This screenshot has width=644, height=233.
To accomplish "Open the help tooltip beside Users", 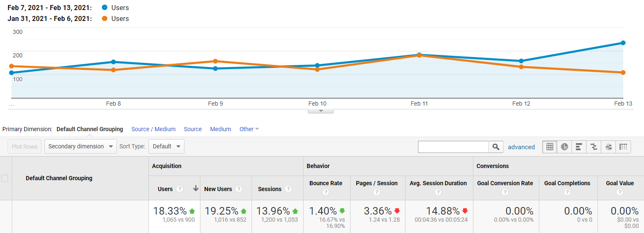I will pyautogui.click(x=180, y=189).
